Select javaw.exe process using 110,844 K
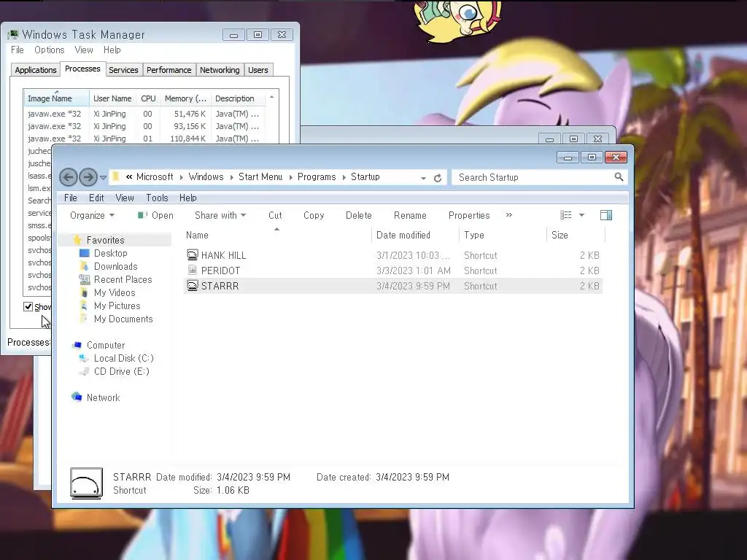 pos(144,139)
